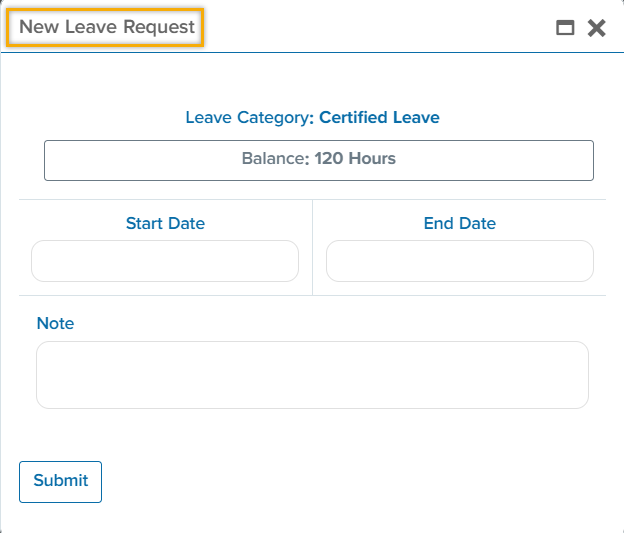
Task: Click the Certified Leave category value
Action: (379, 118)
